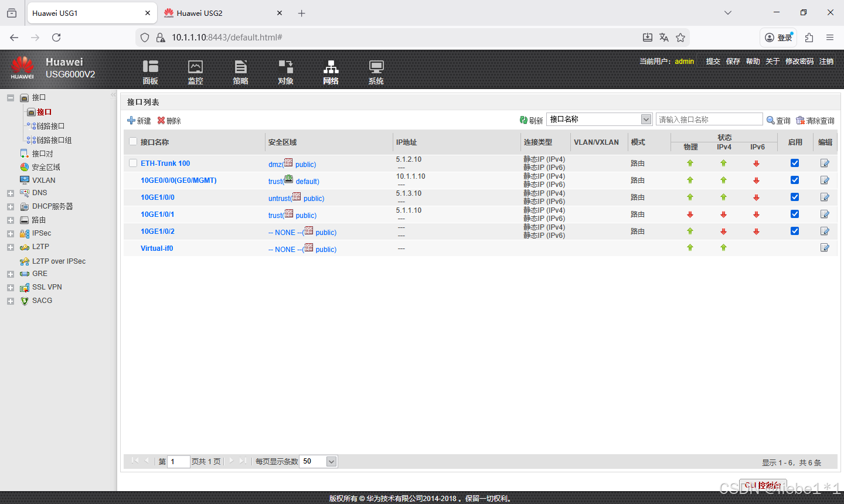Click the 保存 link in top bar

tap(733, 61)
